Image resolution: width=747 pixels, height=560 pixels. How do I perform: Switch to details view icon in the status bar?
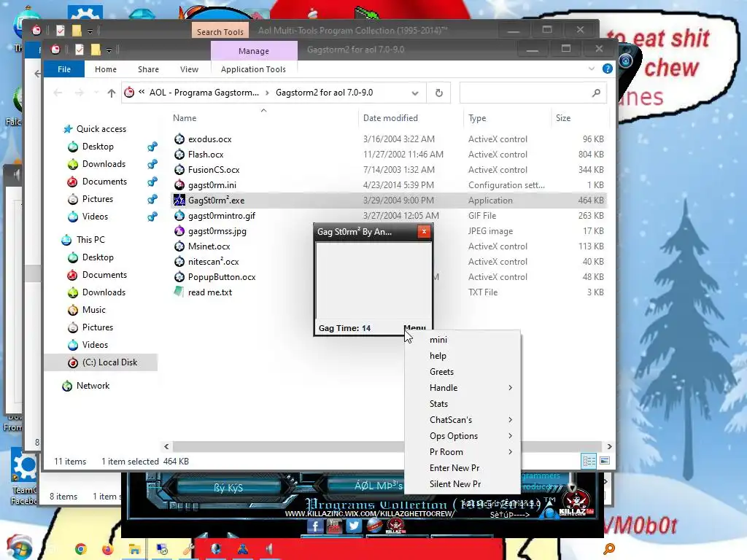tap(589, 461)
